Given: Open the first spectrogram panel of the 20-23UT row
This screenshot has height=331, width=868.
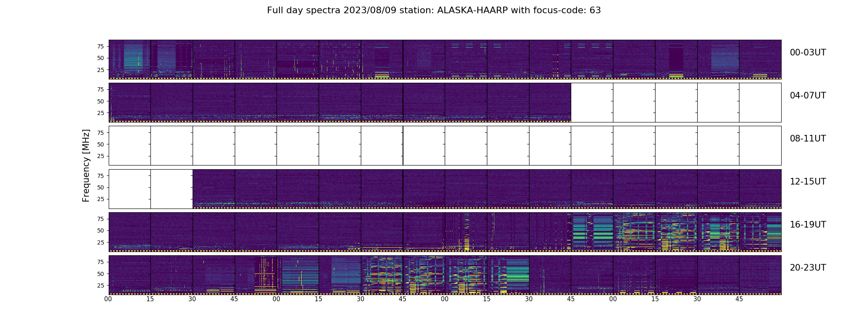Looking at the screenshot, I should click(x=129, y=275).
